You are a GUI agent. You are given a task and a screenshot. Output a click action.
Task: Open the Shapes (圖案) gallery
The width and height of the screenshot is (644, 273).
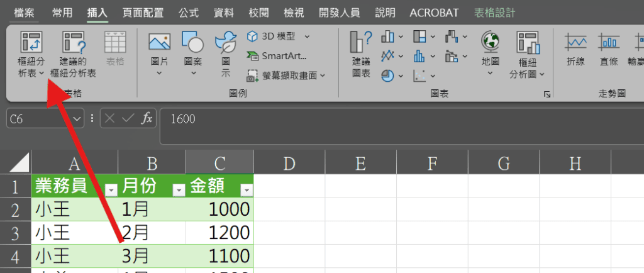click(193, 44)
